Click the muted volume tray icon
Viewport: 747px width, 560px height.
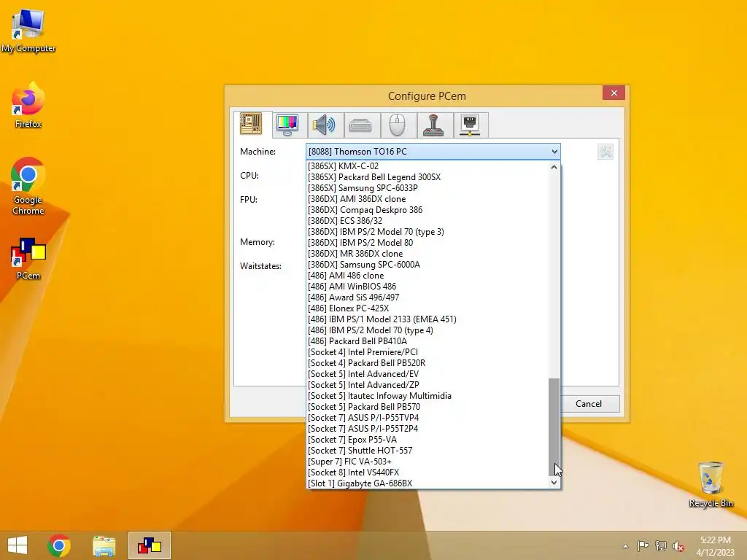(678, 546)
